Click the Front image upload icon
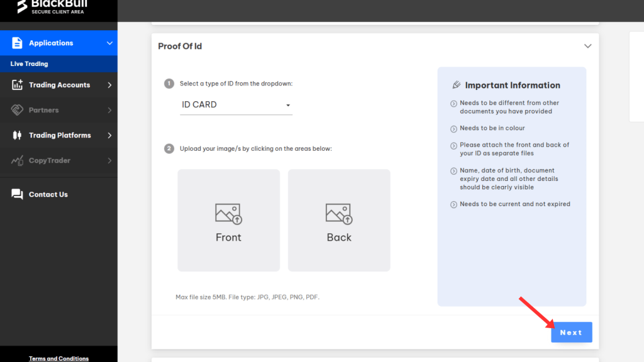 [228, 214]
